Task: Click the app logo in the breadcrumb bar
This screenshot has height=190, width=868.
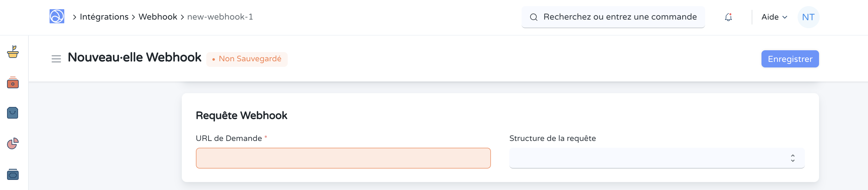Action: pos(57,17)
